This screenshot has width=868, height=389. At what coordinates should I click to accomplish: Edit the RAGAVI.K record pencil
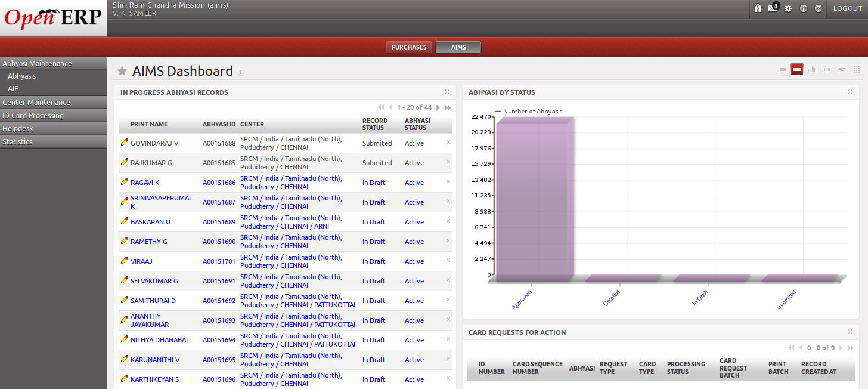[125, 181]
